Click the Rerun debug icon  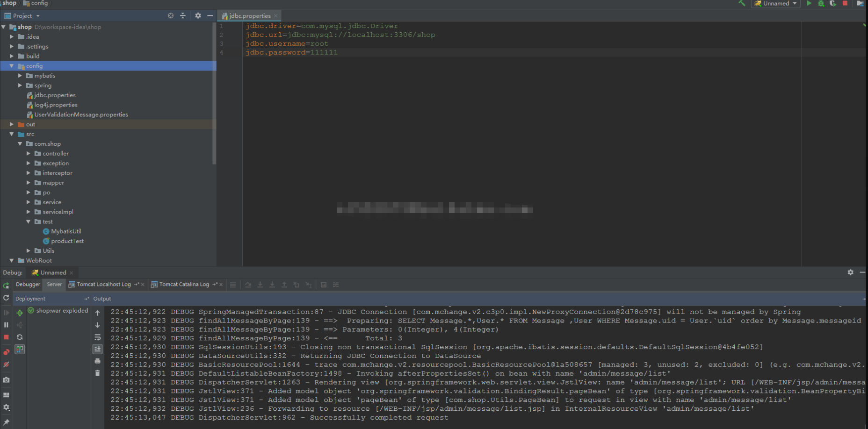(6, 285)
